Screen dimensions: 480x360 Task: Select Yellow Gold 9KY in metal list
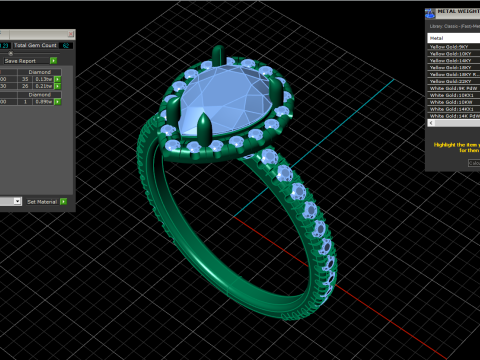coord(454,47)
